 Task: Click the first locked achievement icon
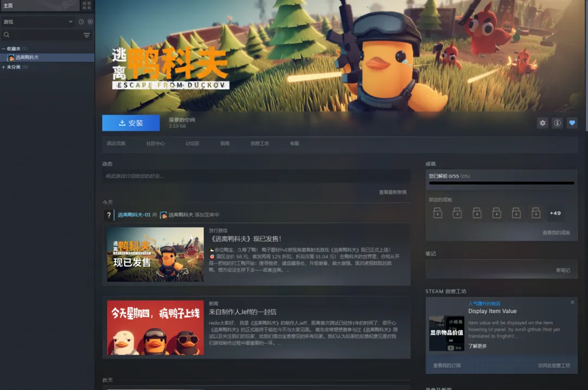[437, 213]
